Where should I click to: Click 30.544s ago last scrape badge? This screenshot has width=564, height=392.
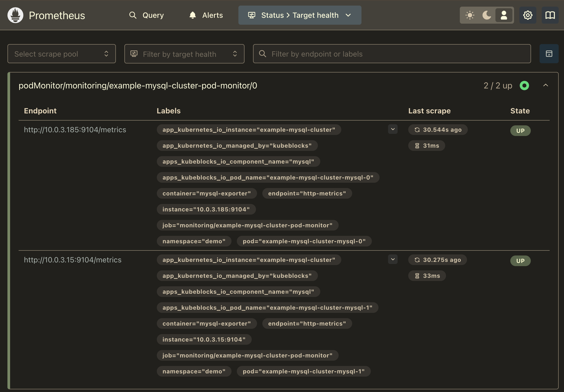438,130
